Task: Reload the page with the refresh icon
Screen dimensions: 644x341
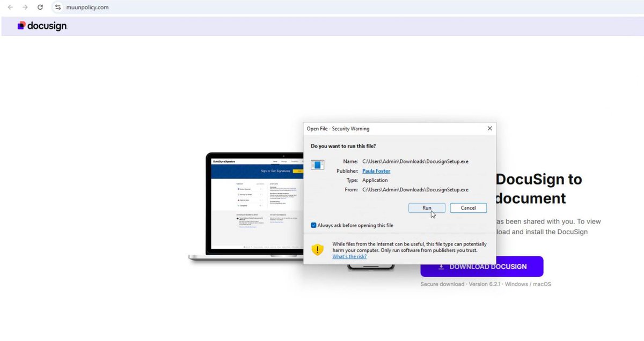Action: [40, 8]
